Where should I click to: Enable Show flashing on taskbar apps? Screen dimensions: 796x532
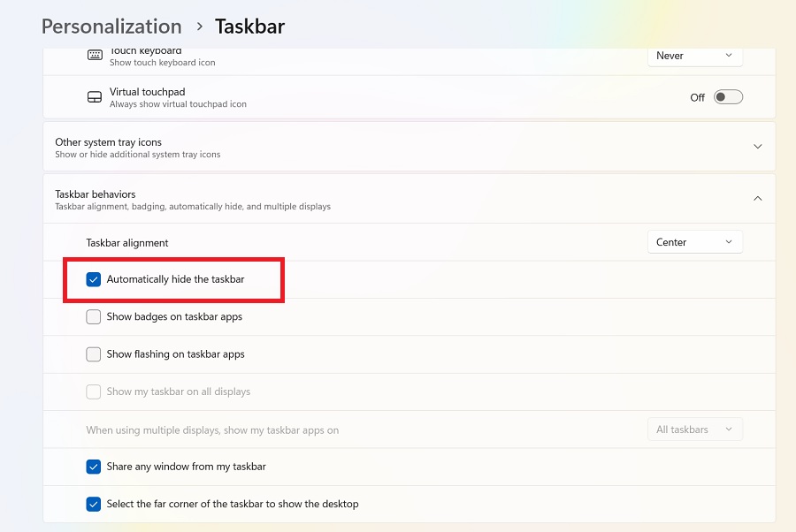pyautogui.click(x=93, y=353)
